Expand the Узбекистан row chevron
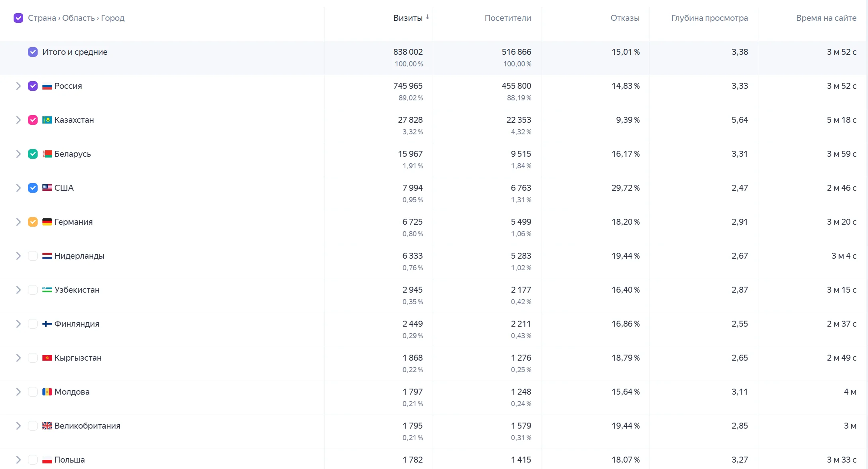The width and height of the screenshot is (868, 469). (x=18, y=290)
